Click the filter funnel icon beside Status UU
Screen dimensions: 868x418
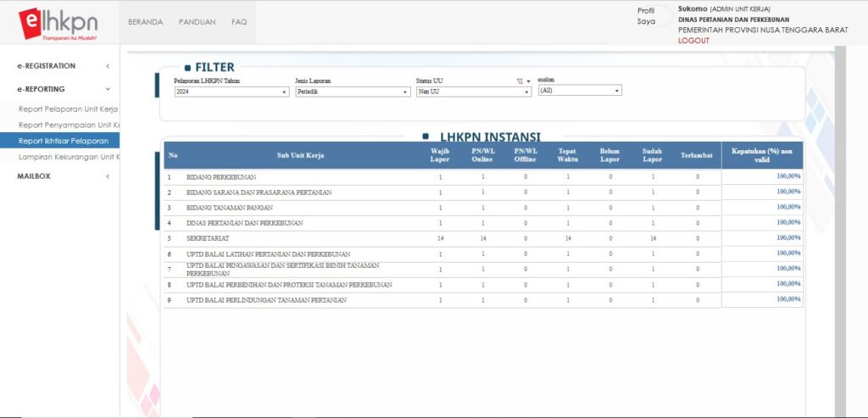tap(519, 81)
